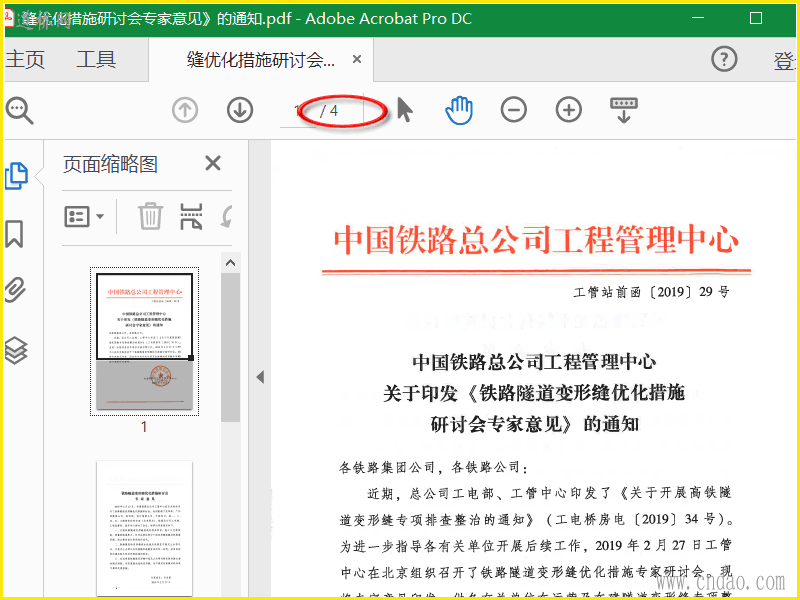Viewport: 800px width, 600px height.
Task: Click the red 中国铁路总公司工程管理中心 header
Action: coord(536,240)
